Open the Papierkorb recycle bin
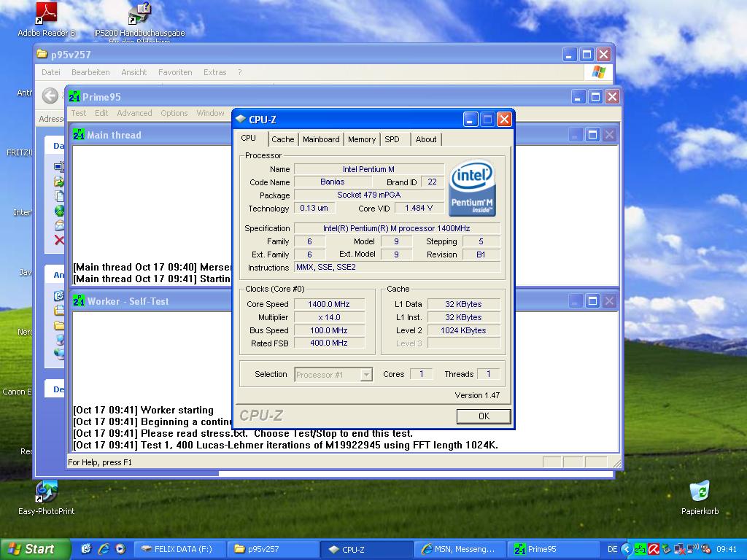The height and width of the screenshot is (560, 747). (x=700, y=497)
